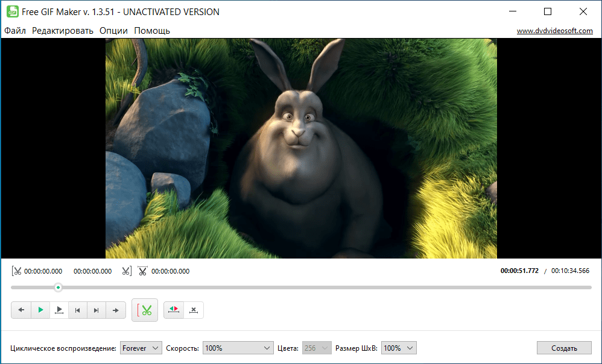
Task: Expand the Forever loop dropdown
Action: [141, 348]
